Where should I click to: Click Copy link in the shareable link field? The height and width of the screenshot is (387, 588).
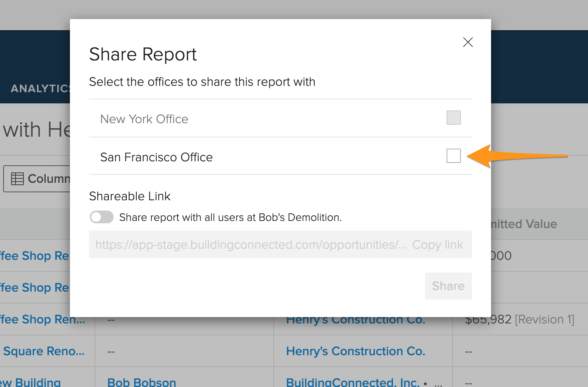coord(437,245)
